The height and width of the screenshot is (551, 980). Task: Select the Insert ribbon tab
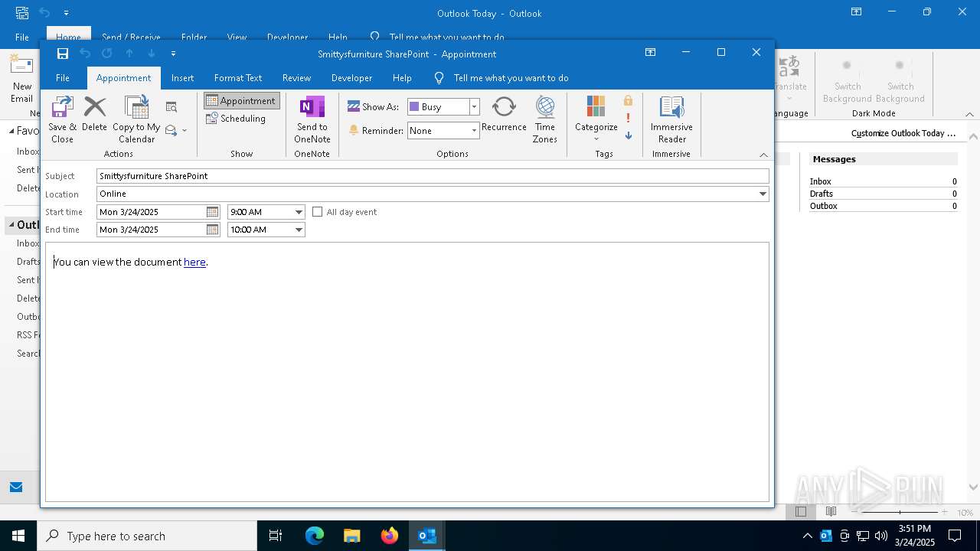182,78
